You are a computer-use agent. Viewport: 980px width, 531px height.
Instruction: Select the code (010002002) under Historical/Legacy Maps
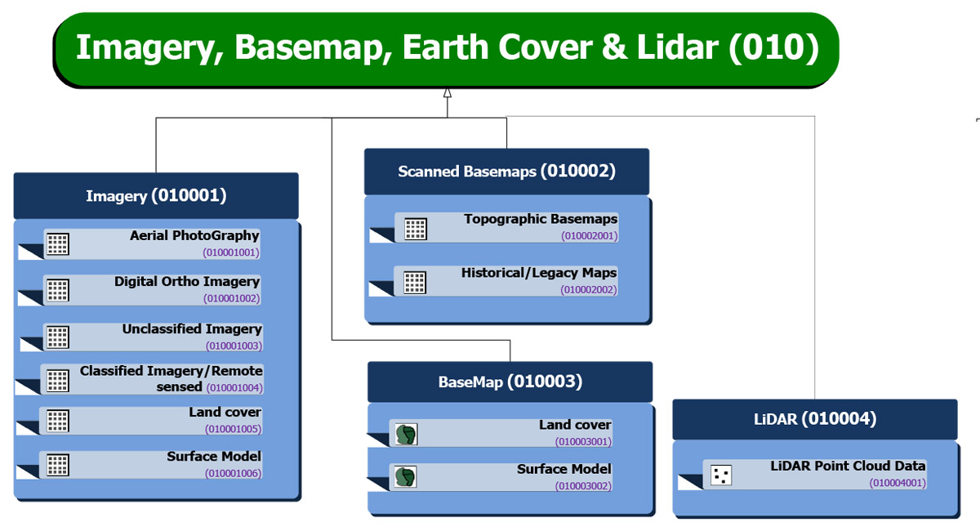point(588,289)
